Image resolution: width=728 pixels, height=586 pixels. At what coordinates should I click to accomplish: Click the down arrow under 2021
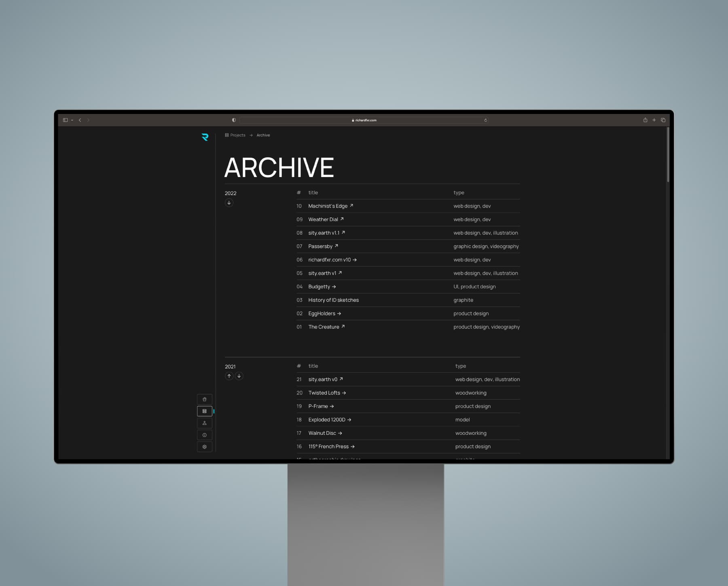pyautogui.click(x=239, y=376)
